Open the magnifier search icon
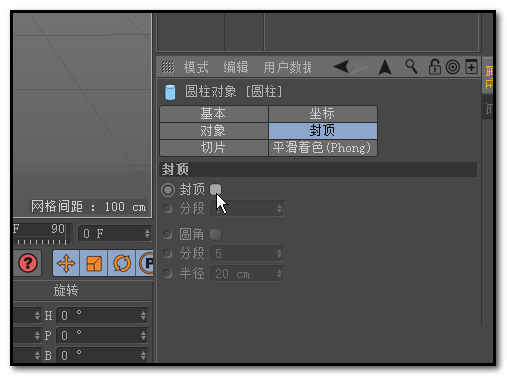The image size is (507, 377). (x=411, y=66)
